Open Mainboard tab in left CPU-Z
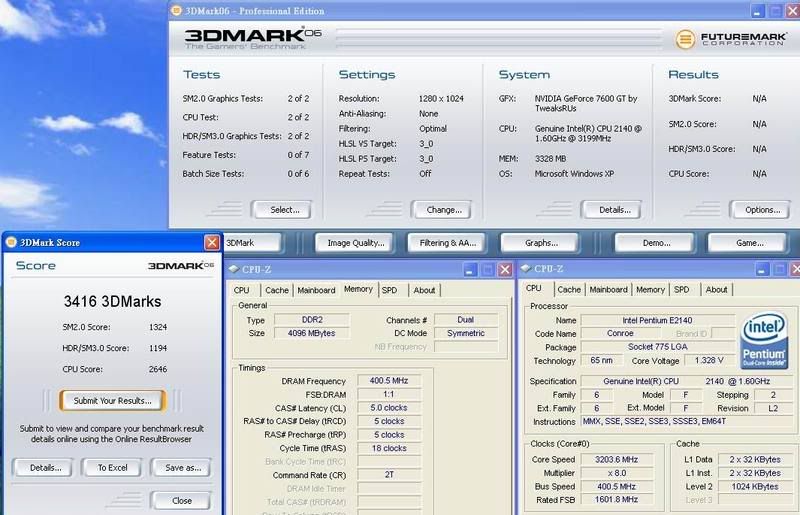 [x=316, y=290]
